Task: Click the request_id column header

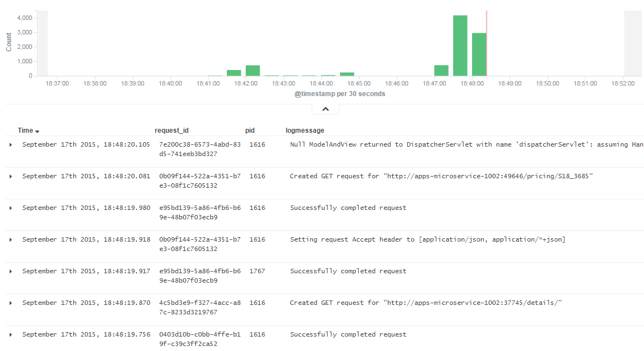Action: click(171, 131)
